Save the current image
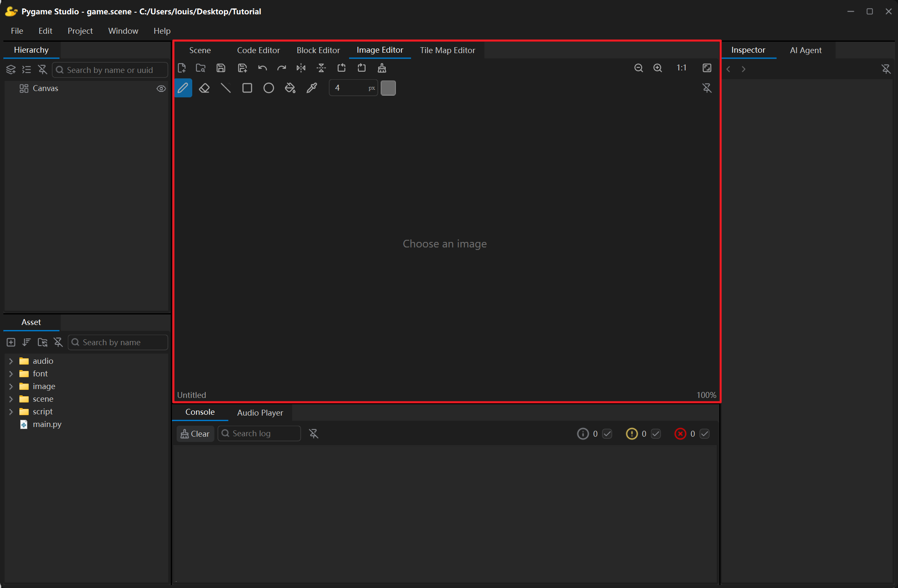Image resolution: width=898 pixels, height=588 pixels. pos(221,68)
